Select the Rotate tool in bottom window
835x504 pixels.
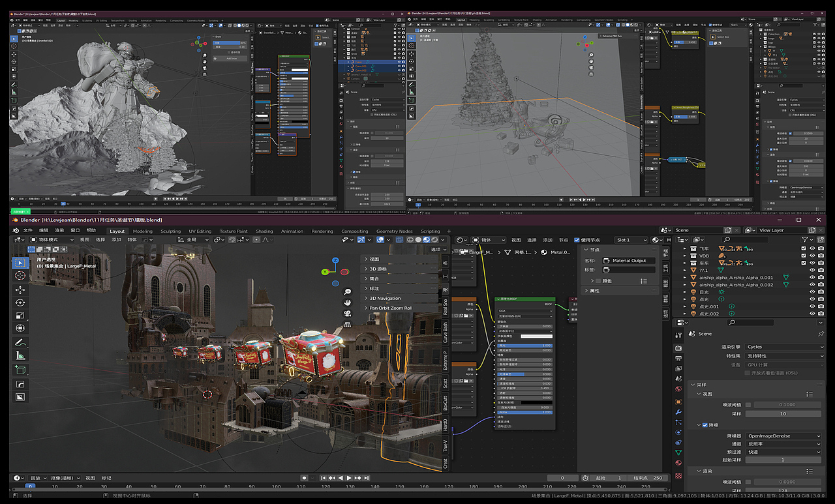pyautogui.click(x=20, y=303)
